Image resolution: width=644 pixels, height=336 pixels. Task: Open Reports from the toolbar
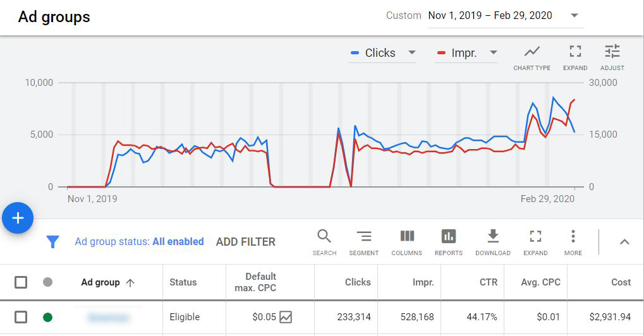click(x=448, y=242)
